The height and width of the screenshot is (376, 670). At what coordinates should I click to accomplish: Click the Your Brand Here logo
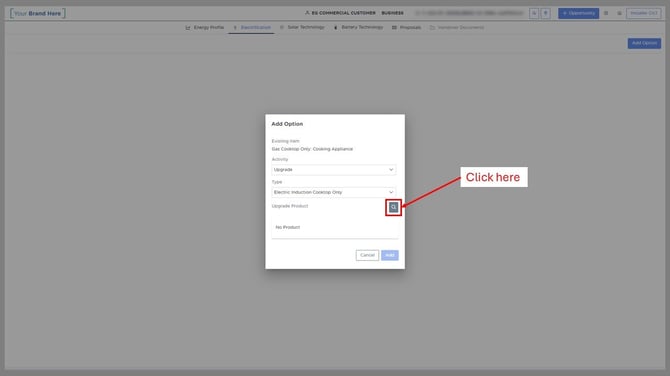(38, 13)
